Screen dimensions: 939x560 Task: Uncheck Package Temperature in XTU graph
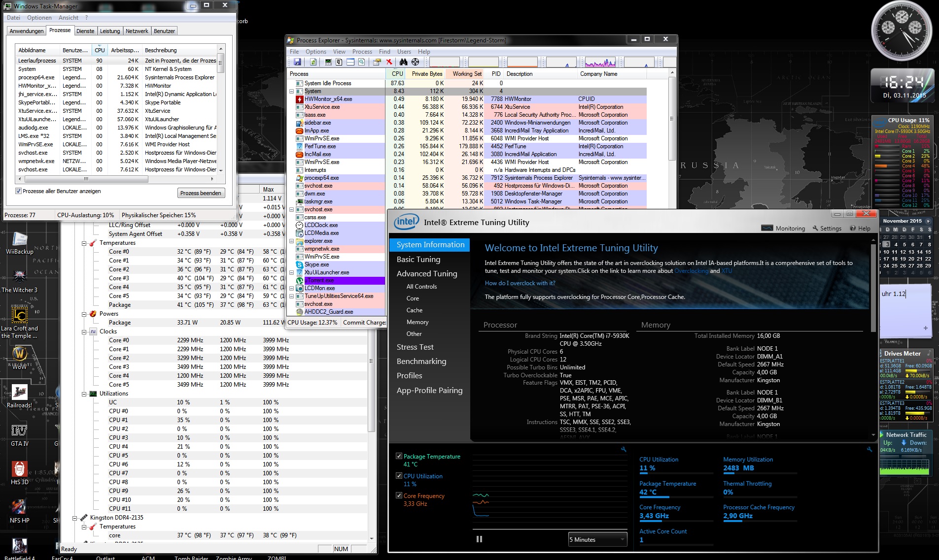tap(399, 457)
